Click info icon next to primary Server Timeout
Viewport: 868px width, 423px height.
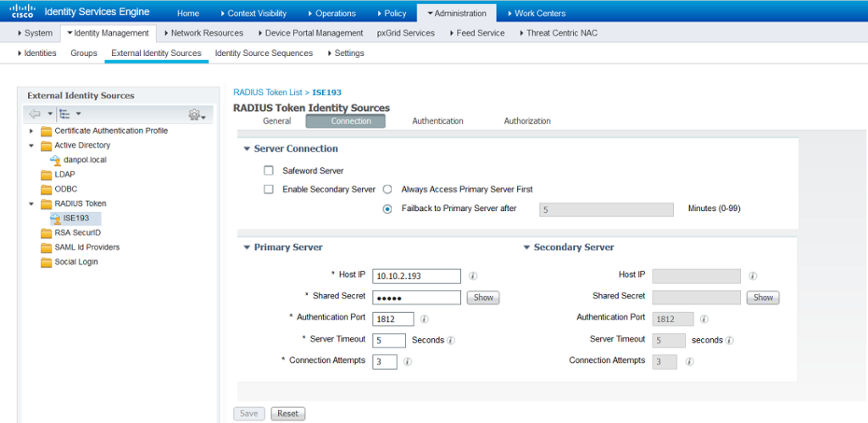coord(451,341)
